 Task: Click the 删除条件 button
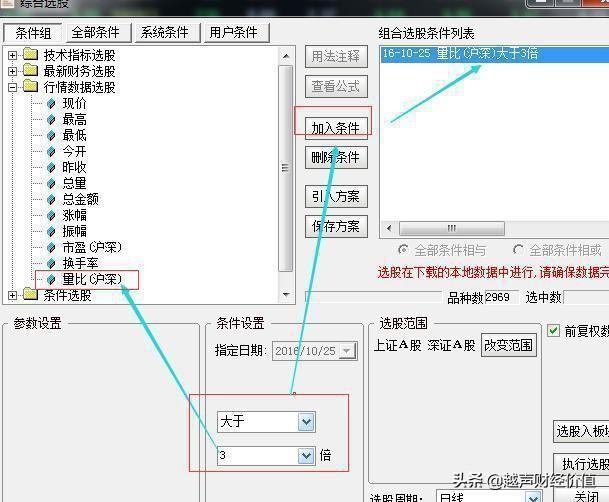point(336,157)
